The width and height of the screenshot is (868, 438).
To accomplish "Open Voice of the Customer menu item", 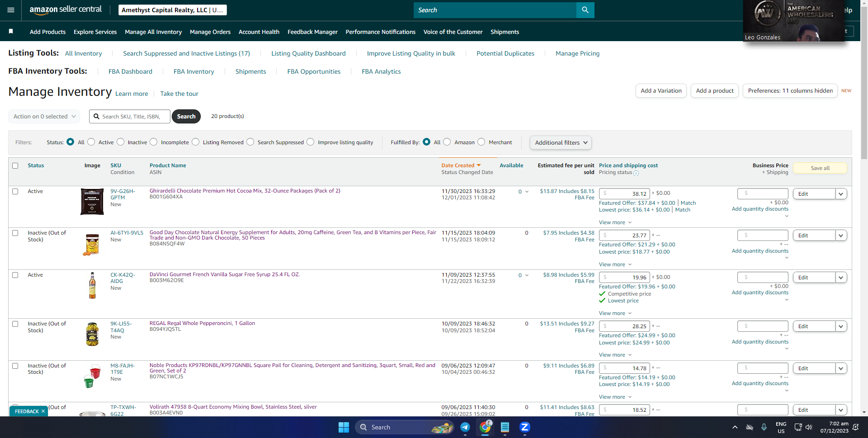I will [x=453, y=32].
